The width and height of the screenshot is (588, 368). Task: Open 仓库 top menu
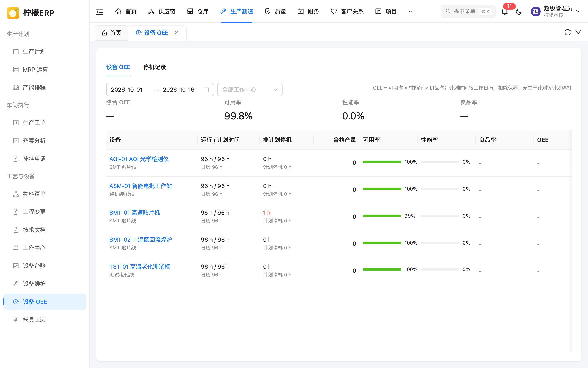click(x=198, y=11)
